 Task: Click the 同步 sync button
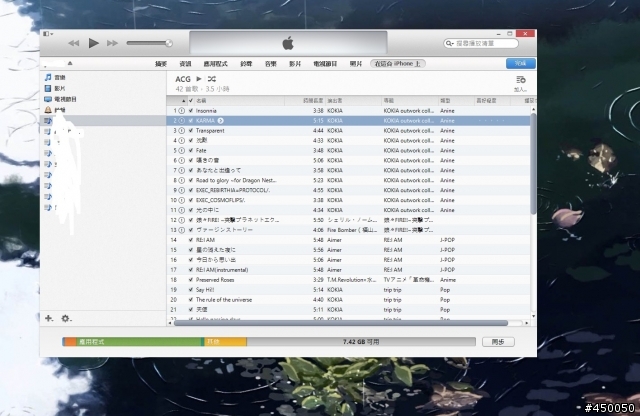[x=498, y=342]
